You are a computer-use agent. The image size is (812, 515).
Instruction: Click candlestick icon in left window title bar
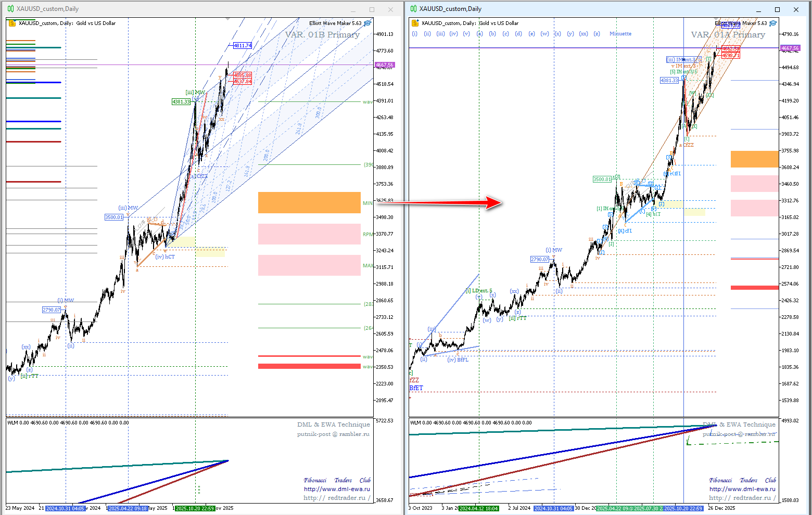click(10, 9)
